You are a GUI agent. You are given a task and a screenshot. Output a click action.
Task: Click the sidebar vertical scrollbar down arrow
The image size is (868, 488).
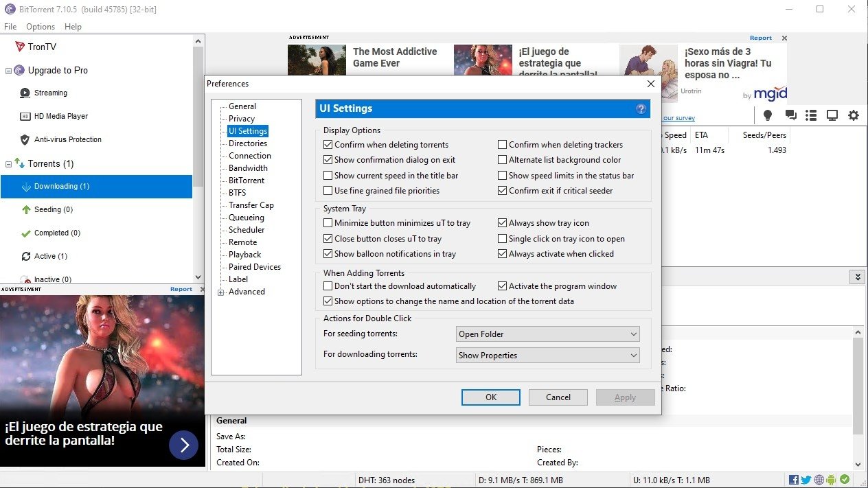tap(198, 277)
